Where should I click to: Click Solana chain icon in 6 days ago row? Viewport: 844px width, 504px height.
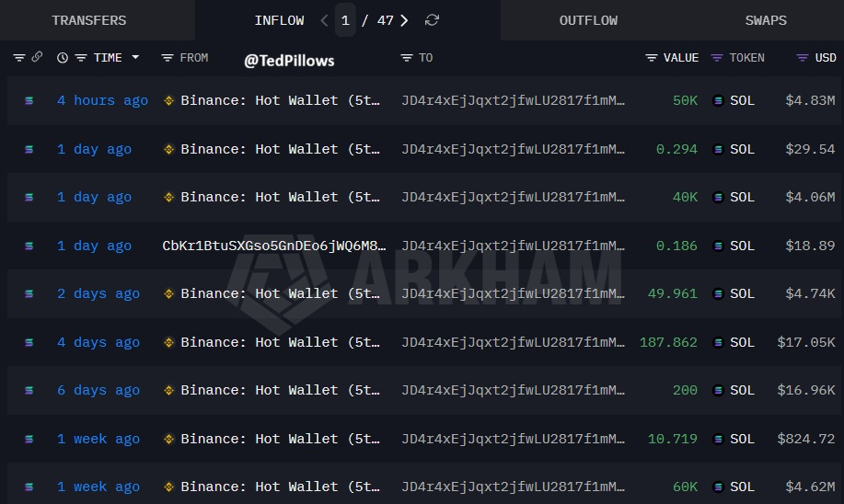pos(29,390)
